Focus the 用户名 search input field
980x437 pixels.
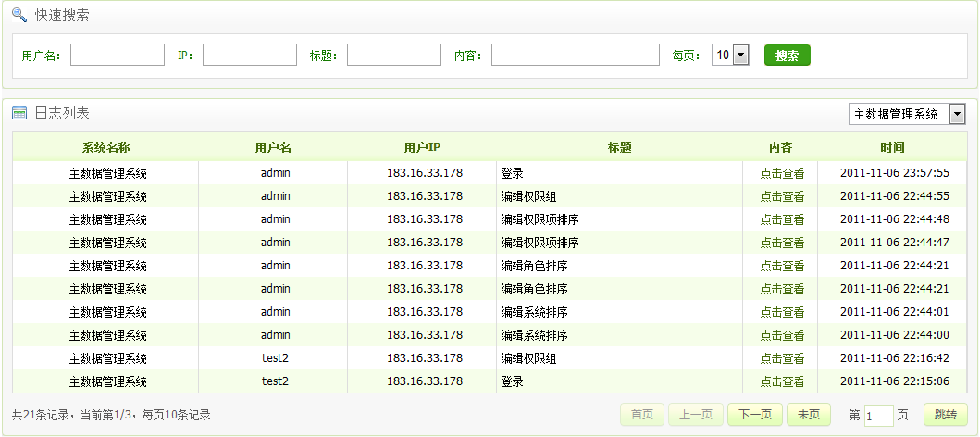pyautogui.click(x=118, y=55)
